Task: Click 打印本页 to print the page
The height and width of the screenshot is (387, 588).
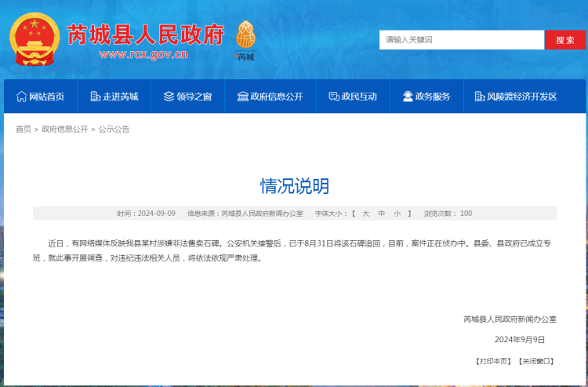Action: [493, 361]
